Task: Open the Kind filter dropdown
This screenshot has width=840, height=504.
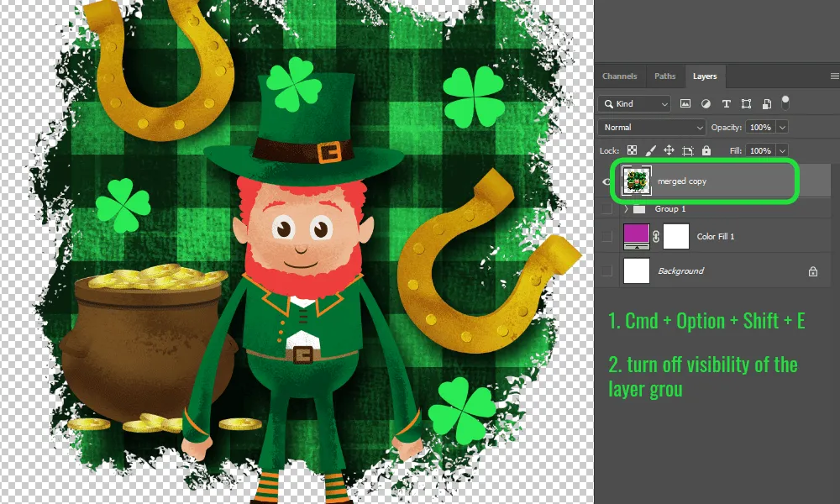Action: pyautogui.click(x=635, y=104)
